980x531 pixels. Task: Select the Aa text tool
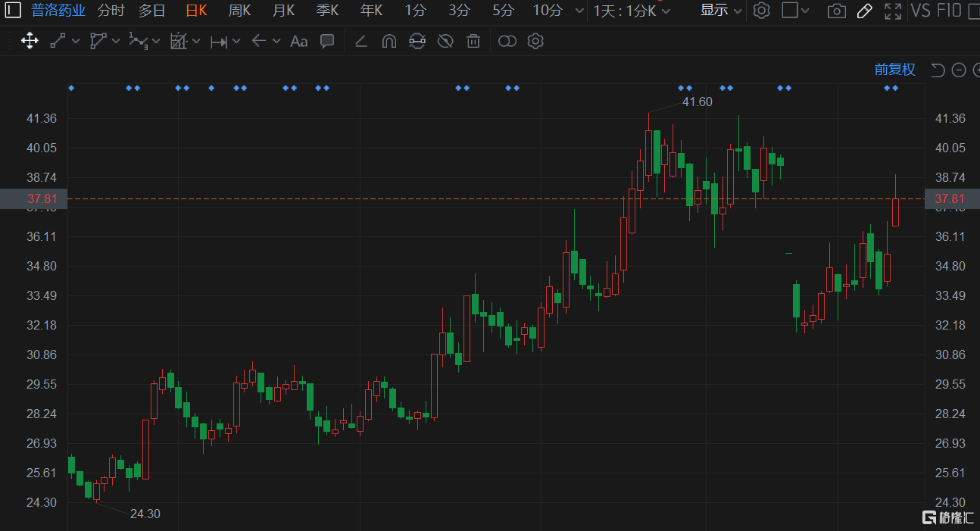(x=299, y=41)
